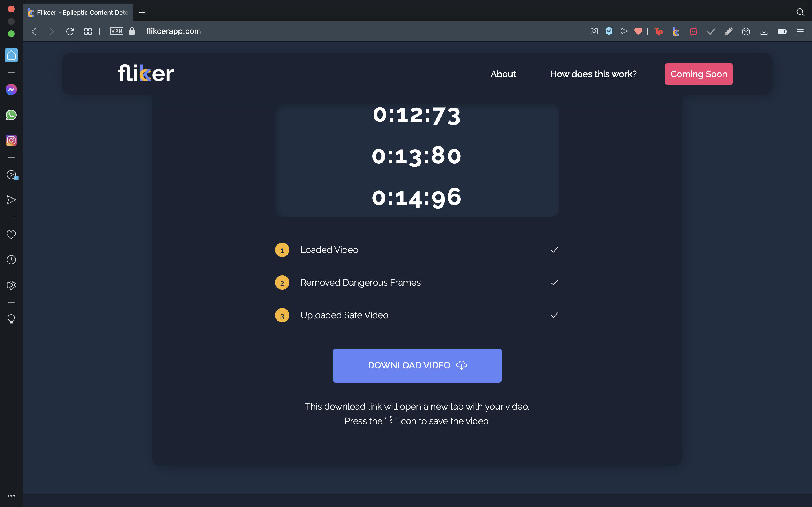Open the About nav link
Screen dimensions: 812x507
coord(503,74)
